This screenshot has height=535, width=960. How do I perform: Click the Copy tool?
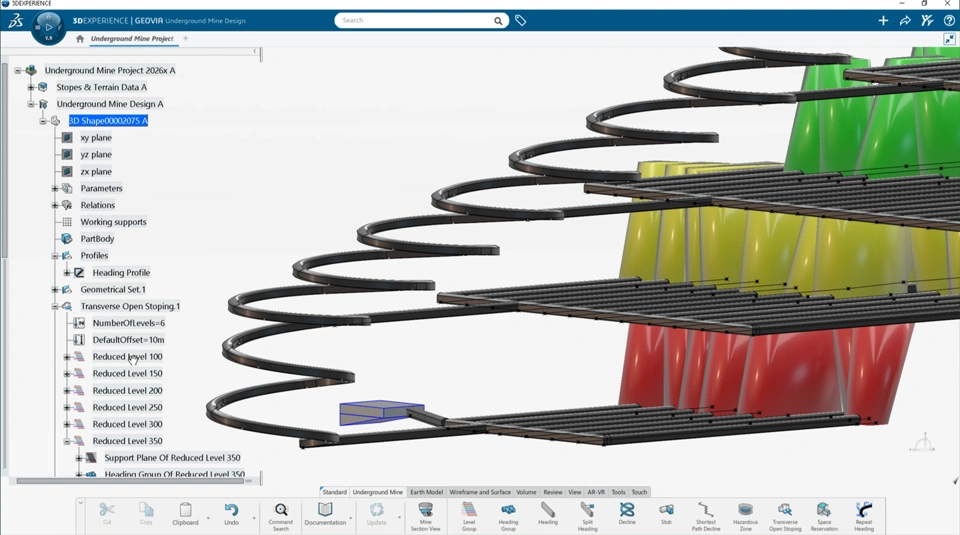pos(146,514)
